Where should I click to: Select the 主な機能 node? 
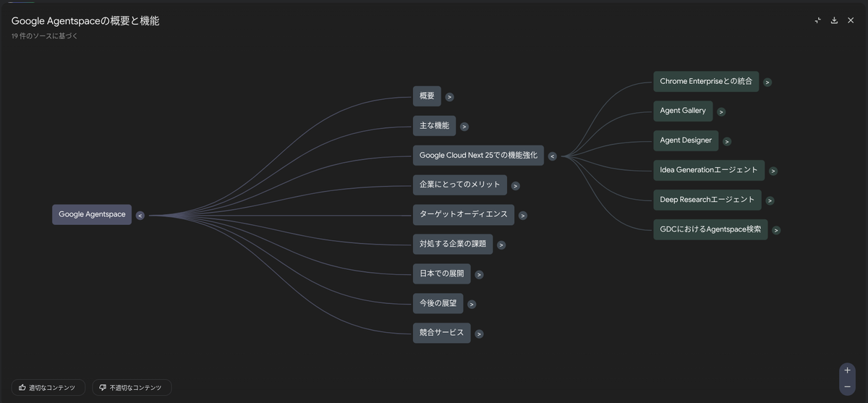(x=435, y=125)
